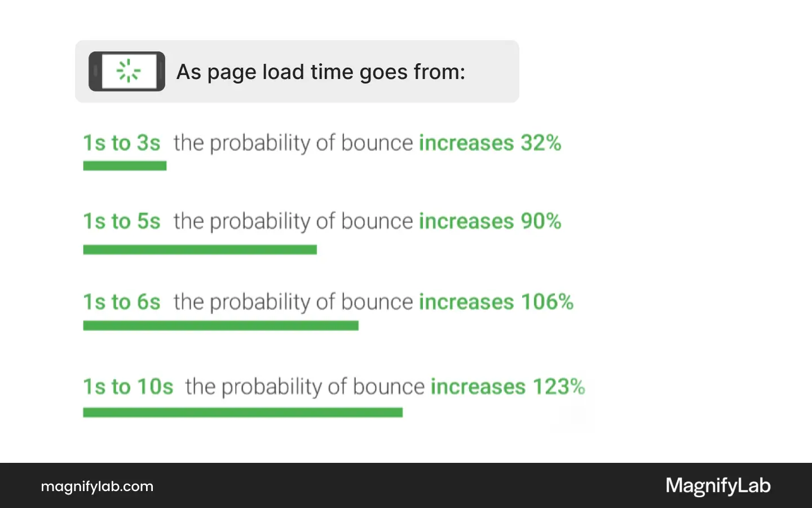Click the green bar under '1s to 6s'
The width and height of the screenshot is (812, 508).
point(220,326)
